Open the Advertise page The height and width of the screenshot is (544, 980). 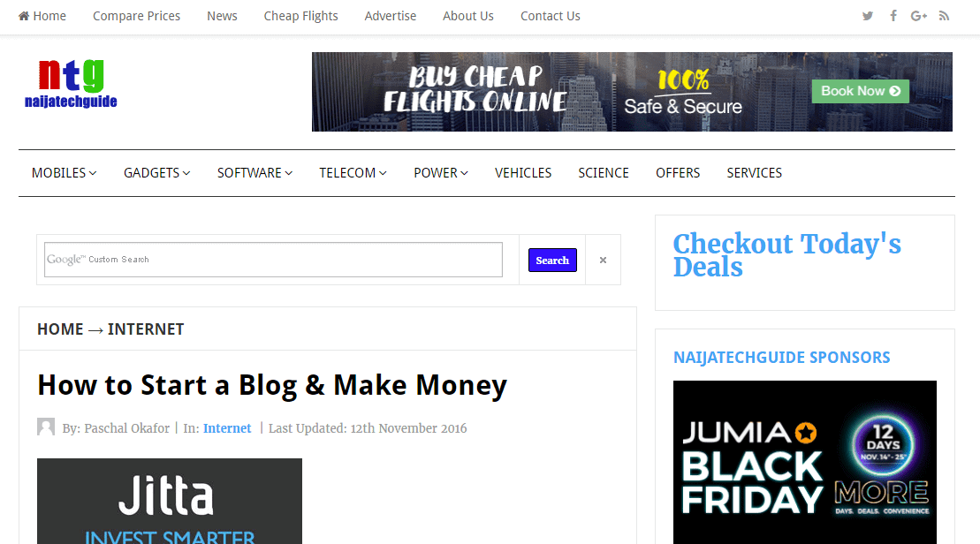pos(390,16)
